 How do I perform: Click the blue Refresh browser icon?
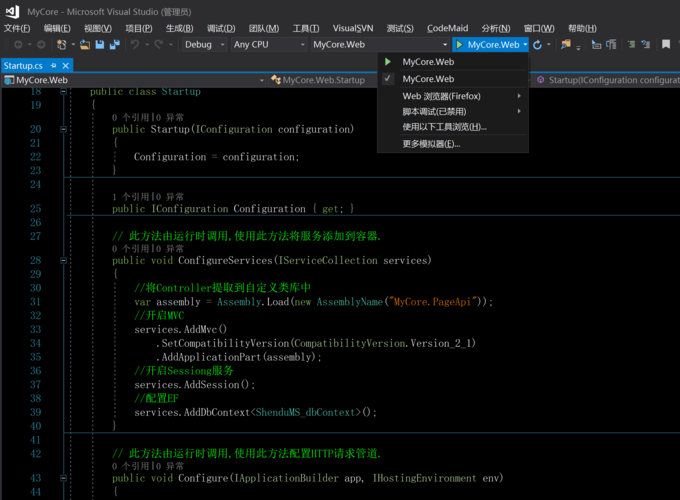(537, 45)
